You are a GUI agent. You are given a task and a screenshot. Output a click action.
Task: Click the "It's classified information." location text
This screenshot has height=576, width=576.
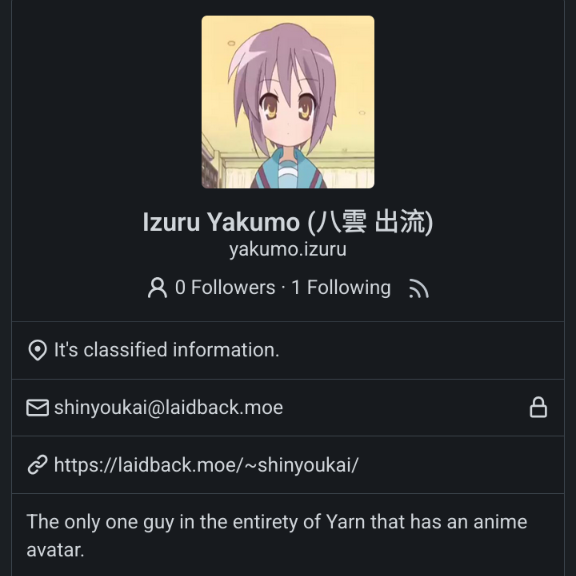[167, 350]
